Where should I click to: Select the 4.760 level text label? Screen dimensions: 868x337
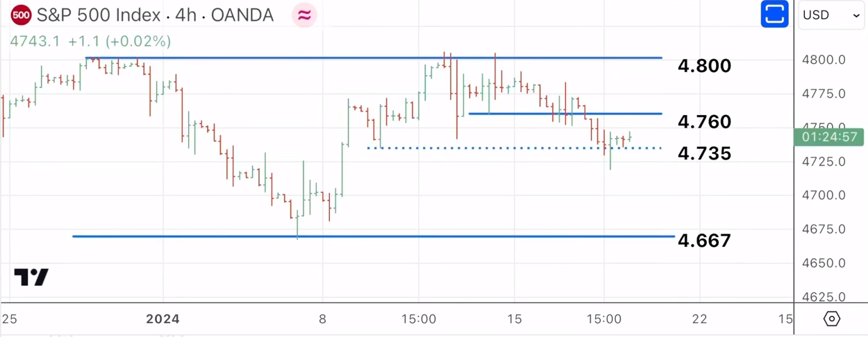(704, 122)
